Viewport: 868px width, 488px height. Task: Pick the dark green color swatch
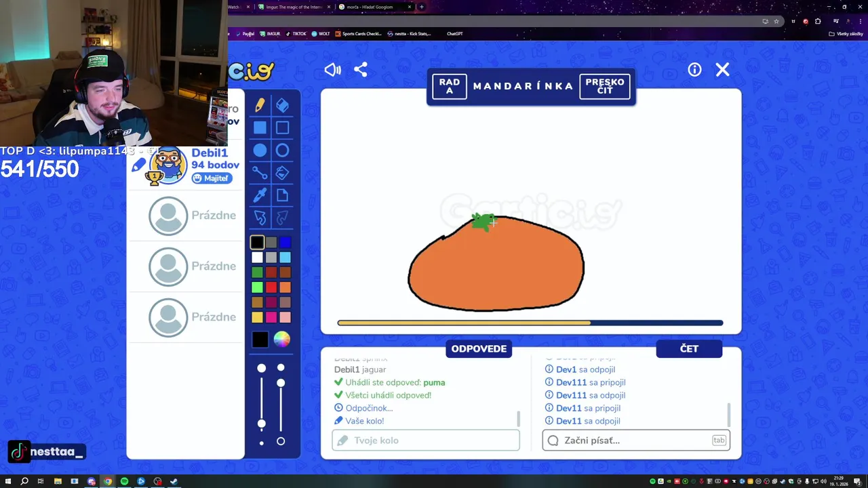(257, 272)
